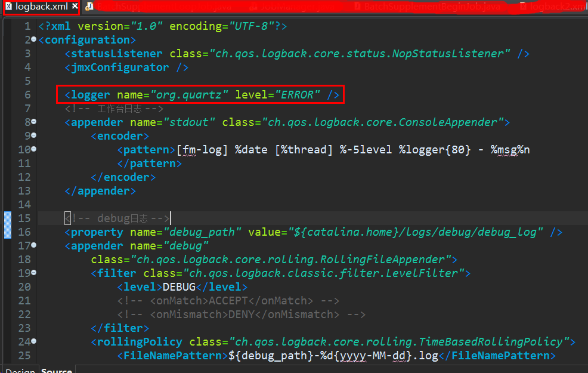Click the property tag name on line 16
588x373 pixels.
[97, 232]
